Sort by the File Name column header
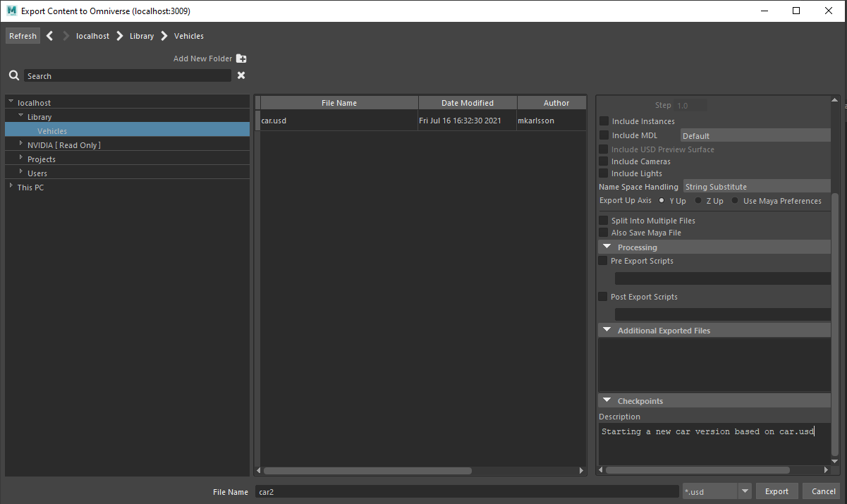 339,103
